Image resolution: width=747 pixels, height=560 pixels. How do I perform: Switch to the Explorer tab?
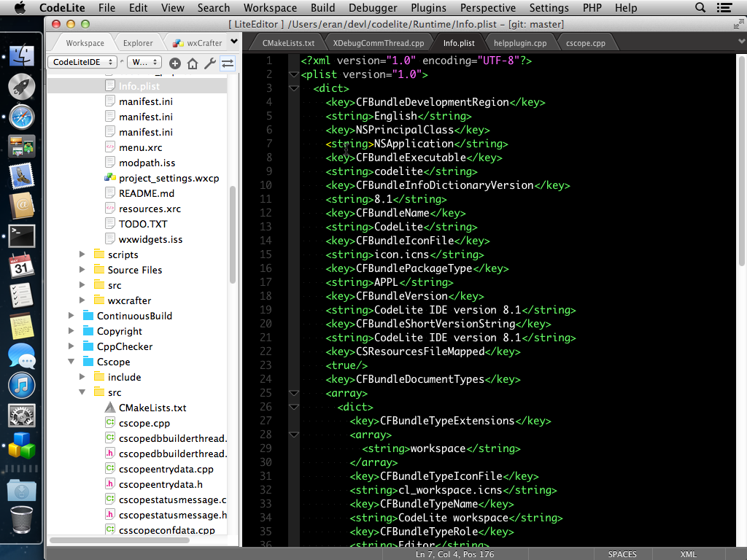(x=138, y=43)
